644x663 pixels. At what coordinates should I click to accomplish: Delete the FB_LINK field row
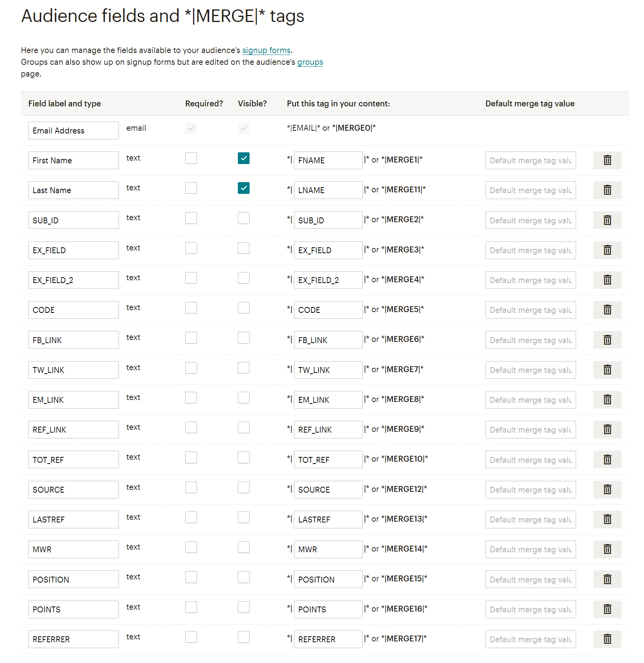coord(607,340)
